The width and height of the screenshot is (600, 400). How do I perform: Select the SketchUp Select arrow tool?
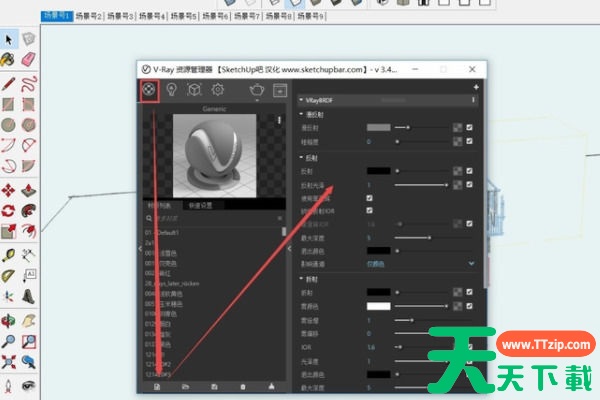click(8, 39)
